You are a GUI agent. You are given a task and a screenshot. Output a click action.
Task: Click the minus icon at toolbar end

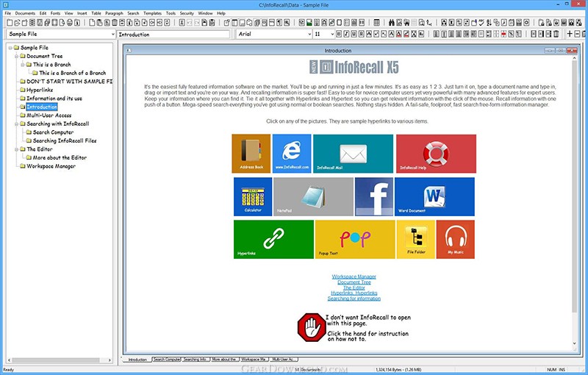point(577,34)
